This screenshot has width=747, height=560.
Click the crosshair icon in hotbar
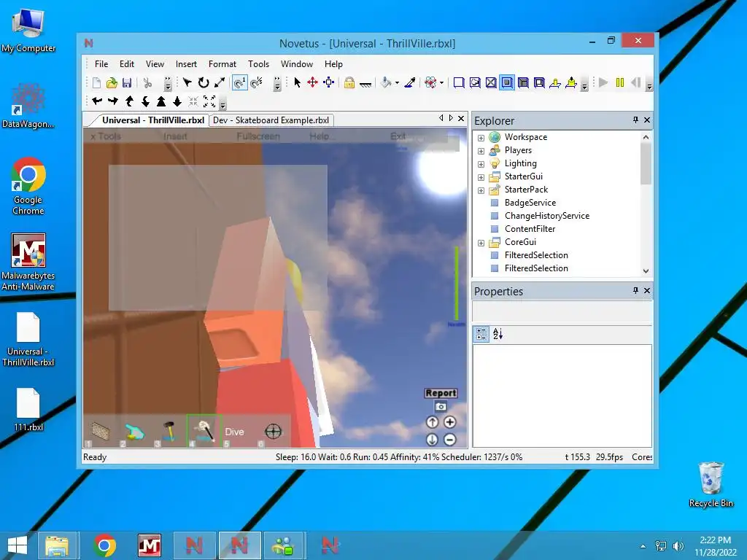[x=273, y=432]
